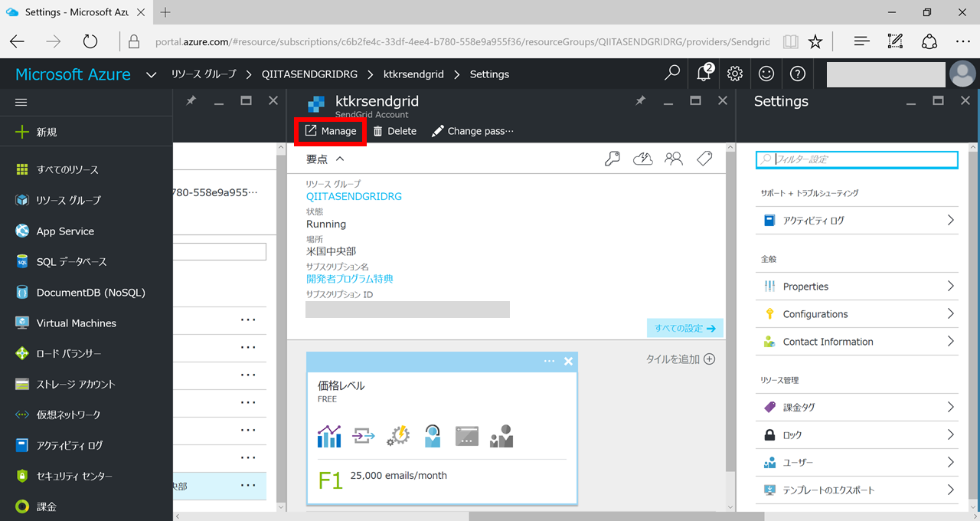Click the すべての設定 button
The height and width of the screenshot is (521, 980).
point(685,328)
